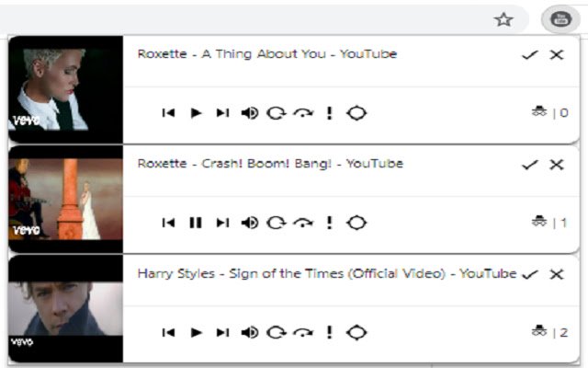588x368 pixels.
Task: Click the Roxette A Thing About You thumbnail
Action: tap(65, 89)
